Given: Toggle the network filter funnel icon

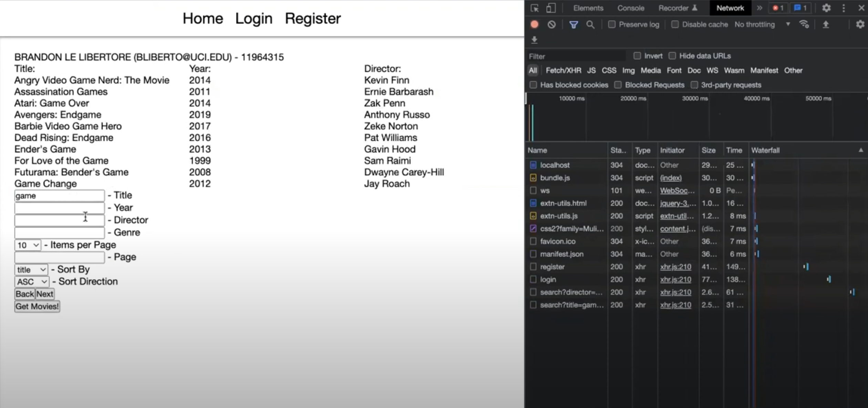Looking at the screenshot, I should [573, 24].
